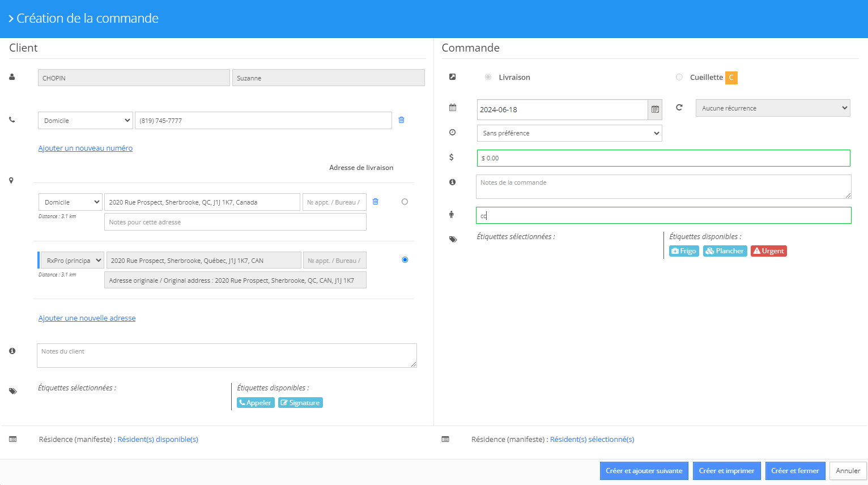The image size is (868, 485).
Task: Choose the Domicile address as delivery address
Action: [x=405, y=202]
